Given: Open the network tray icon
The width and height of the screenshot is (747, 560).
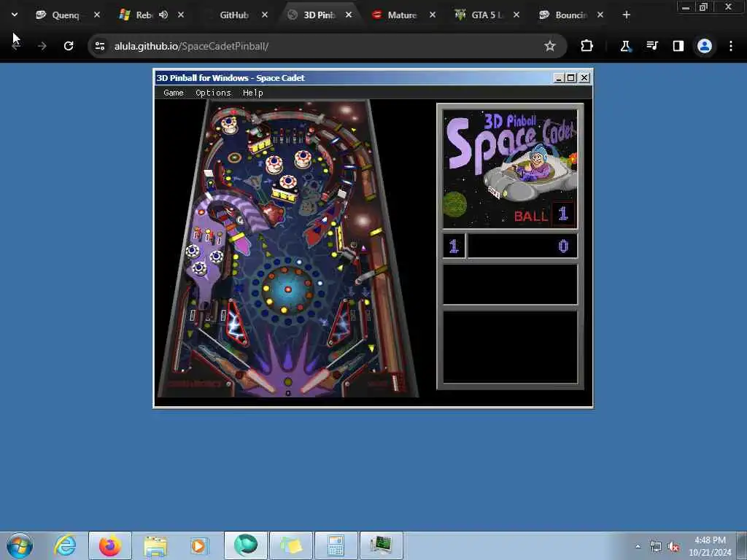Looking at the screenshot, I should [x=656, y=547].
